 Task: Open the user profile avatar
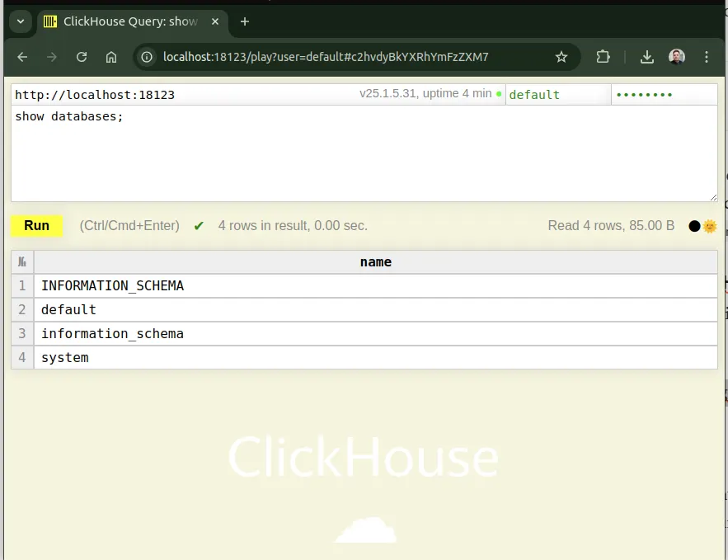(x=676, y=57)
